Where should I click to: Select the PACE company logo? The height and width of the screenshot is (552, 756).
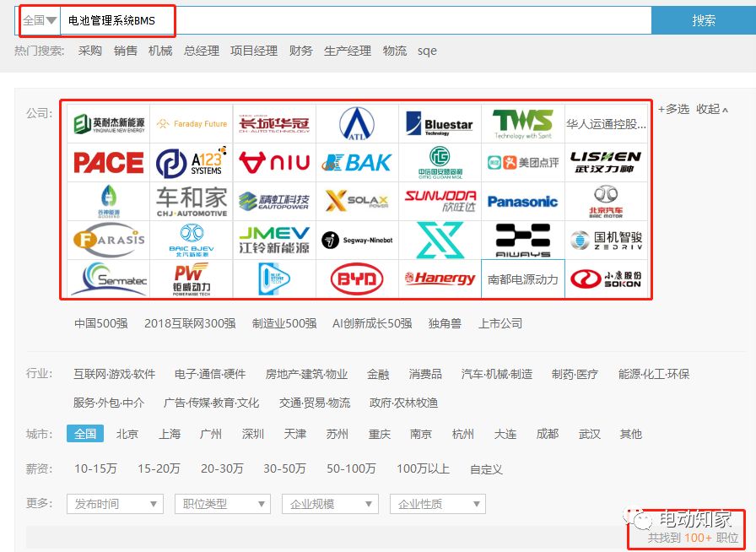(x=109, y=163)
